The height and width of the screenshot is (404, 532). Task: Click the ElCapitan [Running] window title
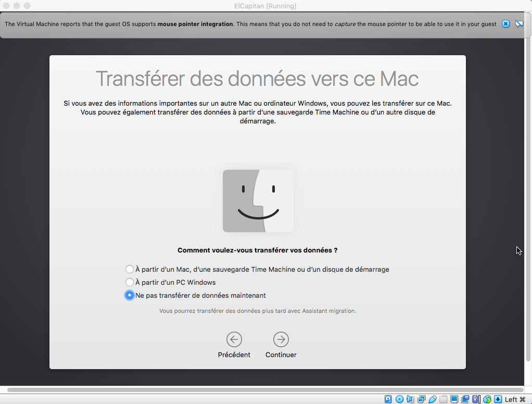(x=265, y=6)
